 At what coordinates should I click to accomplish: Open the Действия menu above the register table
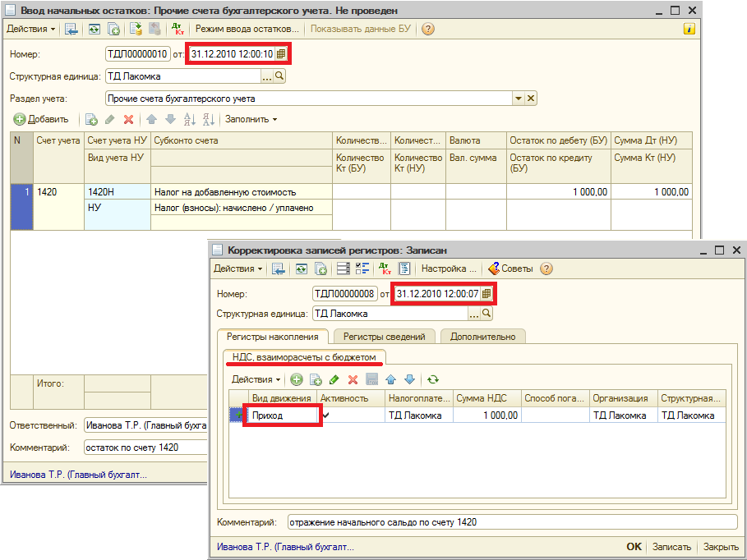(256, 379)
